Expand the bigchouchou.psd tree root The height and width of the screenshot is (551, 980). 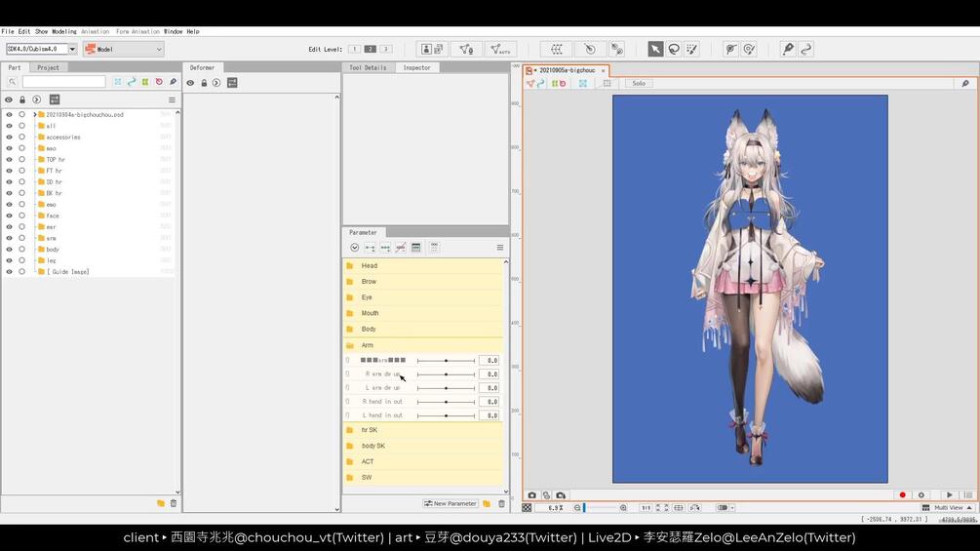[35, 114]
